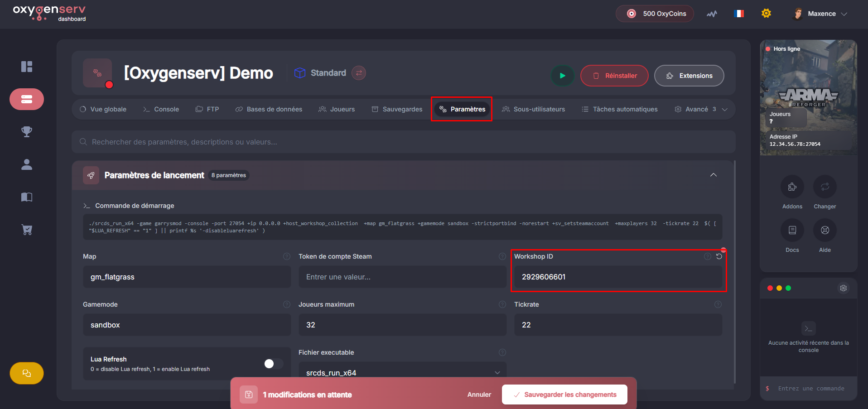Open the trophy icon in sidebar

click(27, 132)
